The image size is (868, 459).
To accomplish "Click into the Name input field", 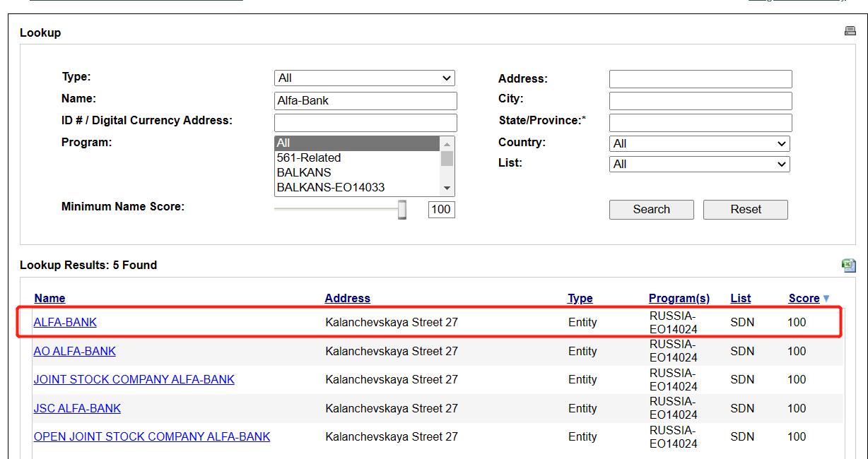I will 365,100.
